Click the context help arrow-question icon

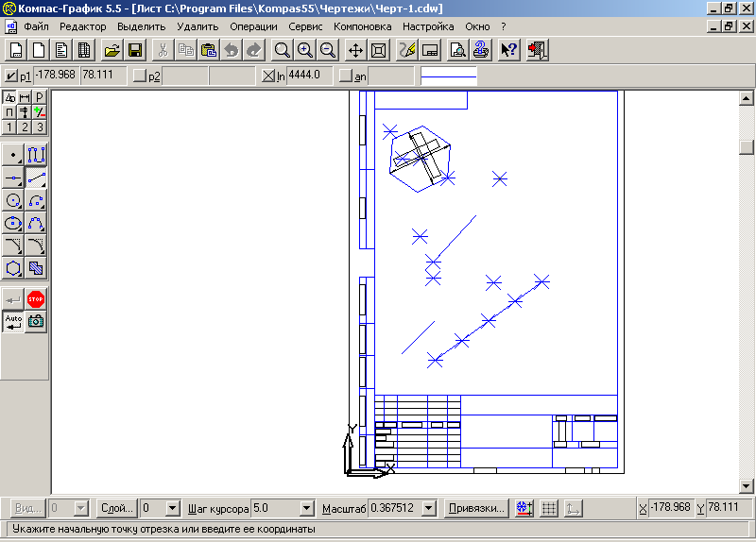[x=508, y=50]
